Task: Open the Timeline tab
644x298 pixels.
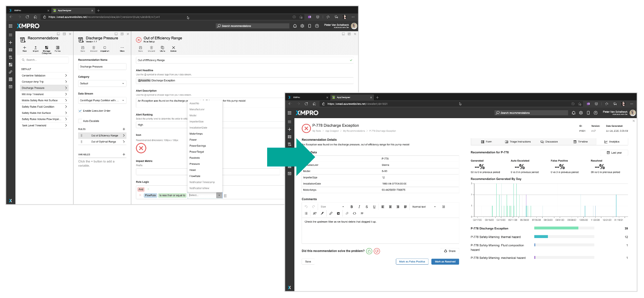Action: [x=581, y=142]
